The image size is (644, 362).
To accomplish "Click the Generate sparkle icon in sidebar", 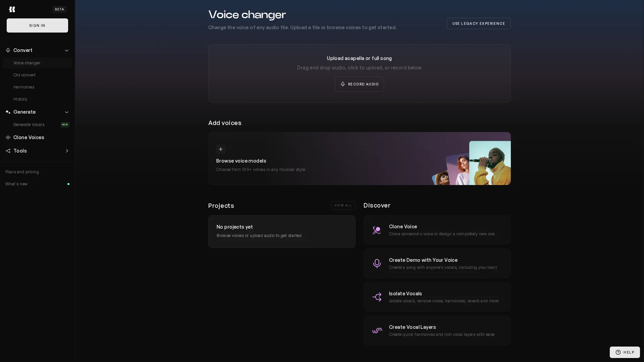I will click(8, 112).
